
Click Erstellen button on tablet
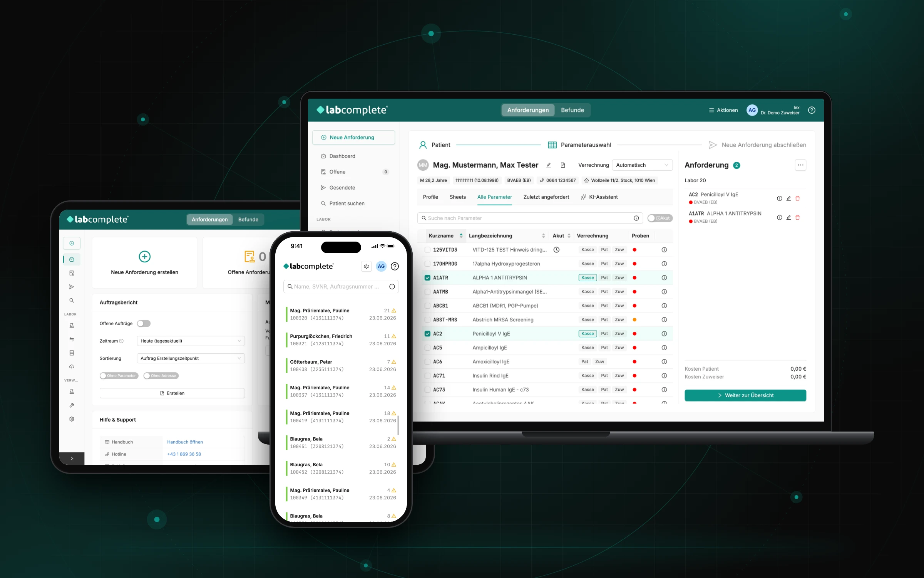click(x=172, y=393)
